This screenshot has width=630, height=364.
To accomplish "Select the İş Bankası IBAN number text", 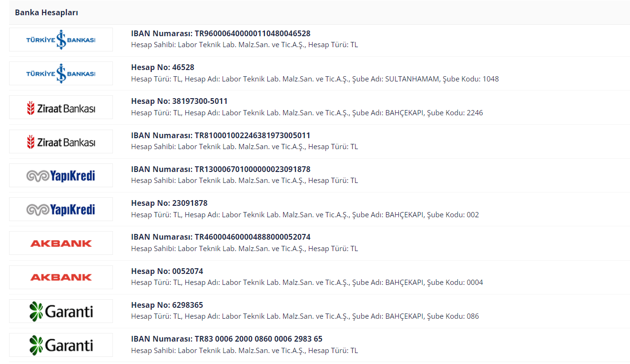I will click(252, 33).
